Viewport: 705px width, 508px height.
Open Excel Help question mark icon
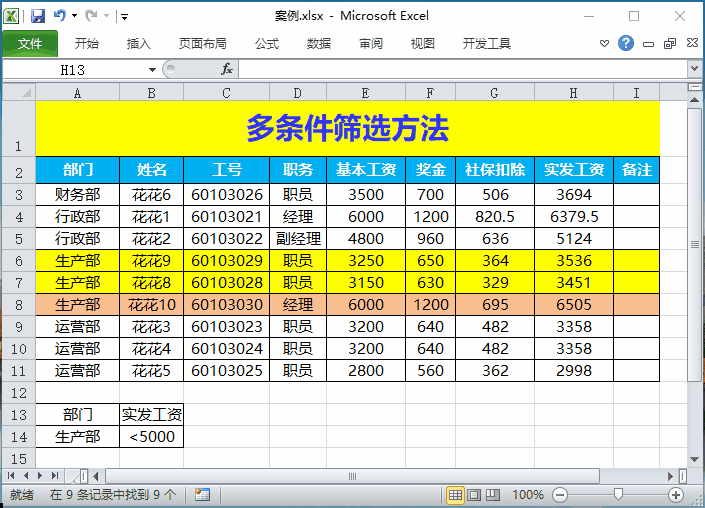(x=626, y=43)
